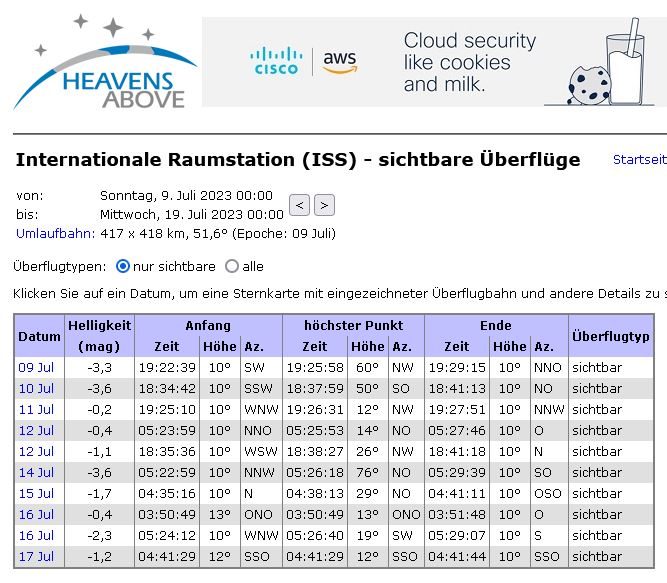Open the Cisco AWS cloud security ad
The image size is (667, 583).
click(434, 62)
